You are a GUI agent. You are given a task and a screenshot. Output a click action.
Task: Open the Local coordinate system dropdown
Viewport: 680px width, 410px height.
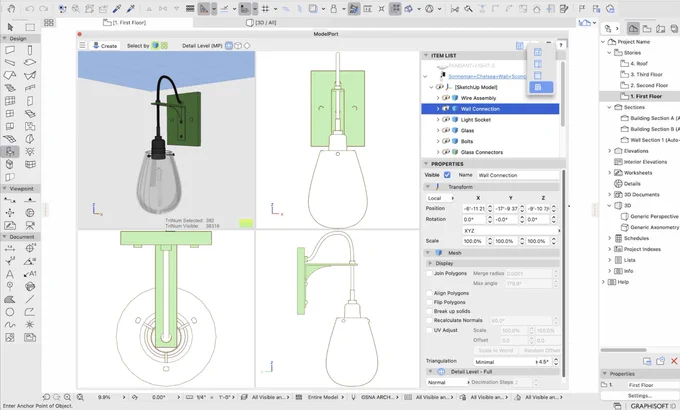(x=439, y=198)
